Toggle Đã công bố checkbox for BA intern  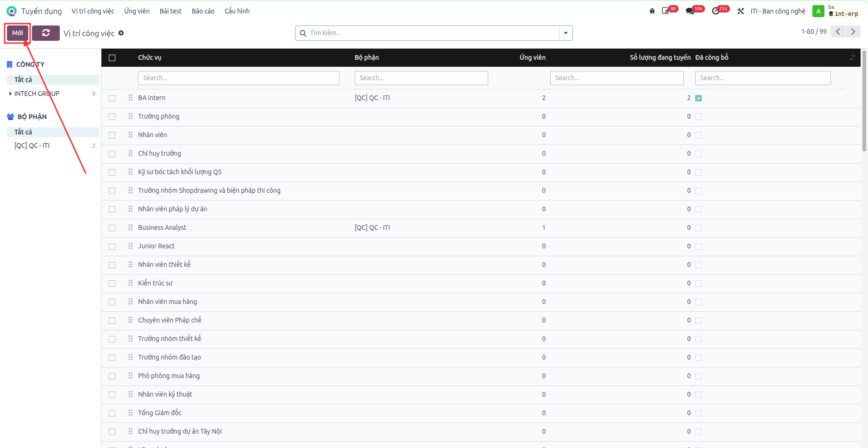[x=698, y=98]
